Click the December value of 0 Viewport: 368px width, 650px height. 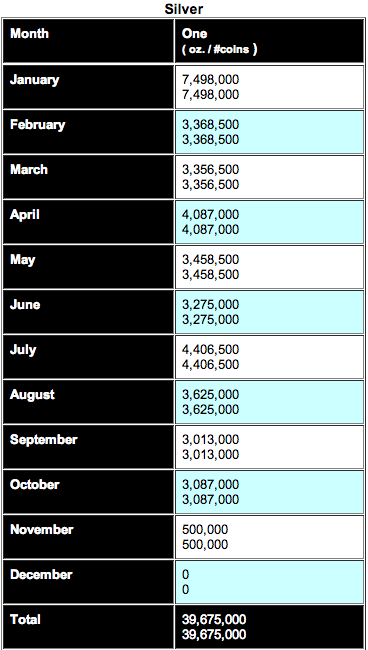[x=186, y=582]
